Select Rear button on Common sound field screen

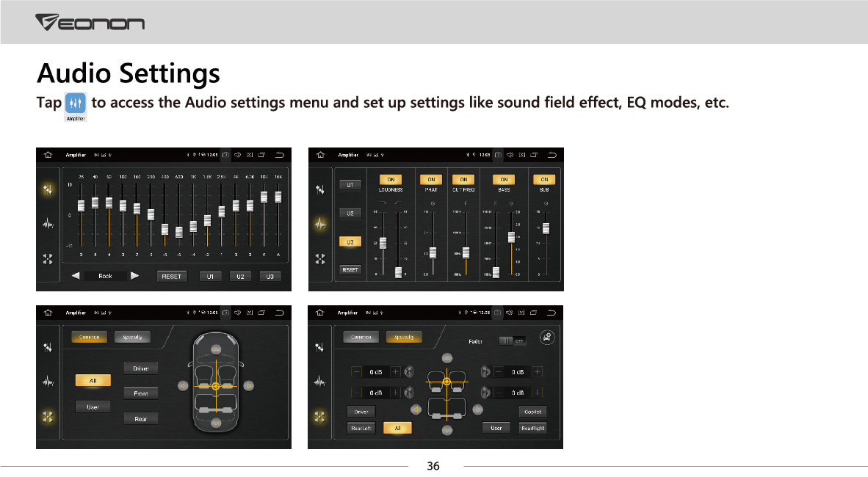click(x=141, y=419)
